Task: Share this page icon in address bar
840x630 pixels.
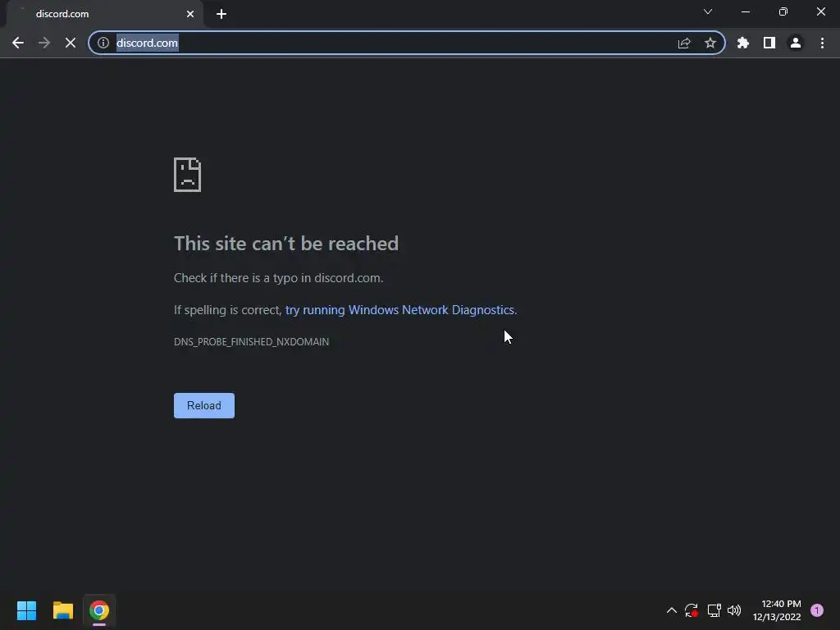Action: click(x=684, y=43)
